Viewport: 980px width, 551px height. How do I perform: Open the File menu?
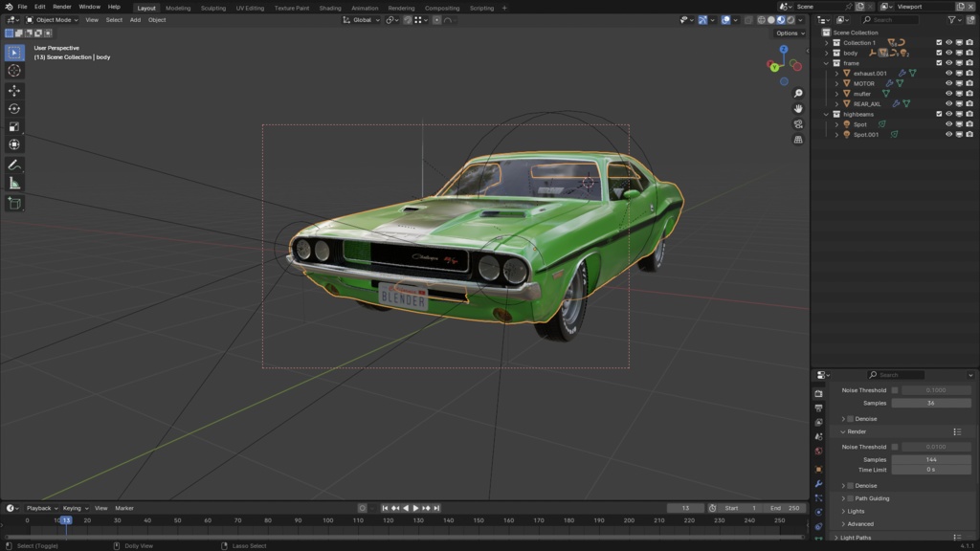coord(22,7)
